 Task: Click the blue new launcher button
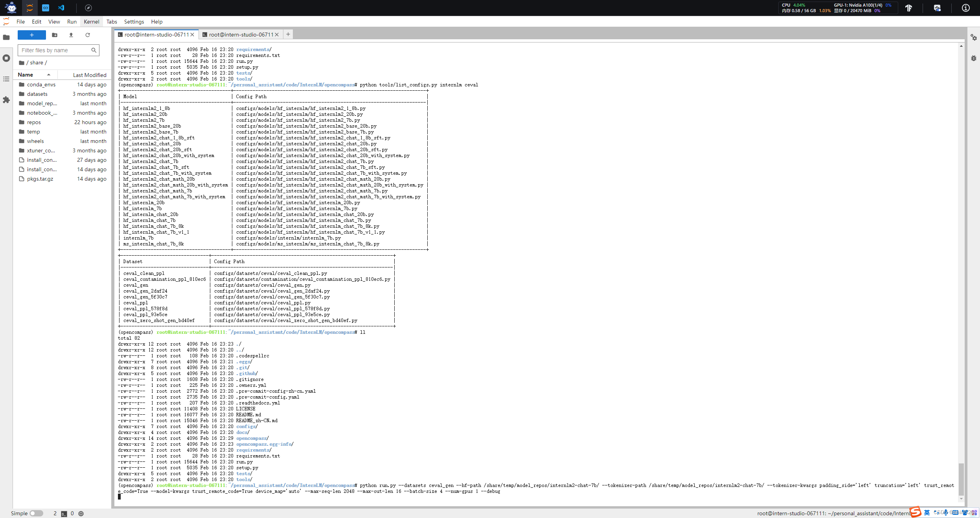click(x=31, y=35)
